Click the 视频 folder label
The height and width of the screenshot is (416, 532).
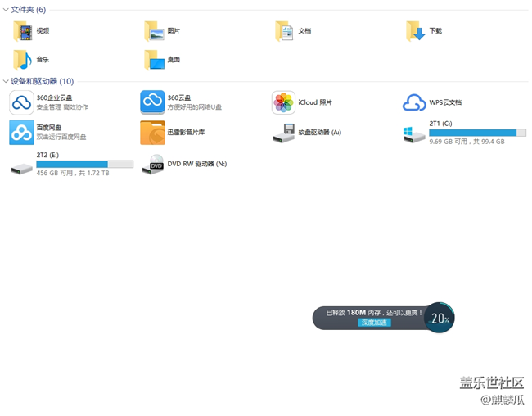[43, 31]
